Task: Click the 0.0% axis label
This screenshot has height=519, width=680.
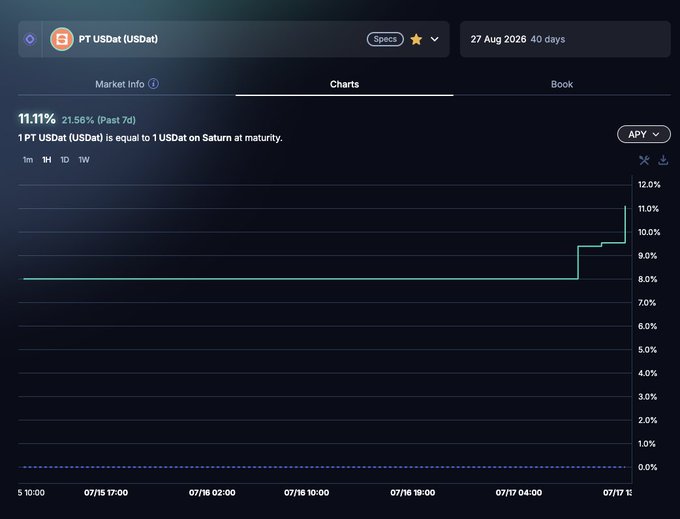Action: click(647, 467)
